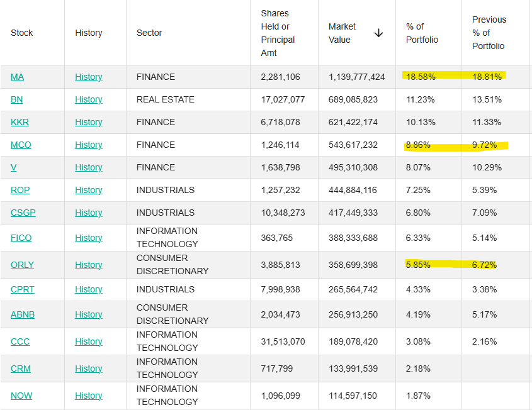Open the KKR stock ticker link
Image resolution: width=532 pixels, height=410 pixels.
20,123
